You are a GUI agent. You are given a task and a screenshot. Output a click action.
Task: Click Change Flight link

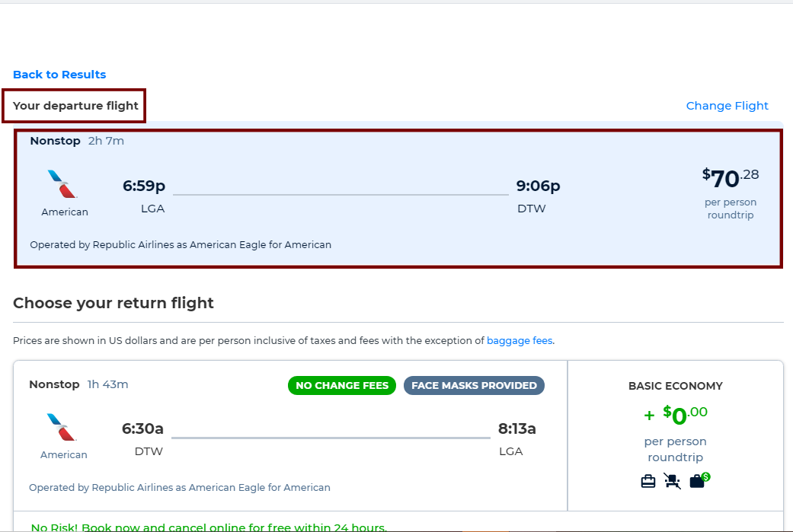727,106
